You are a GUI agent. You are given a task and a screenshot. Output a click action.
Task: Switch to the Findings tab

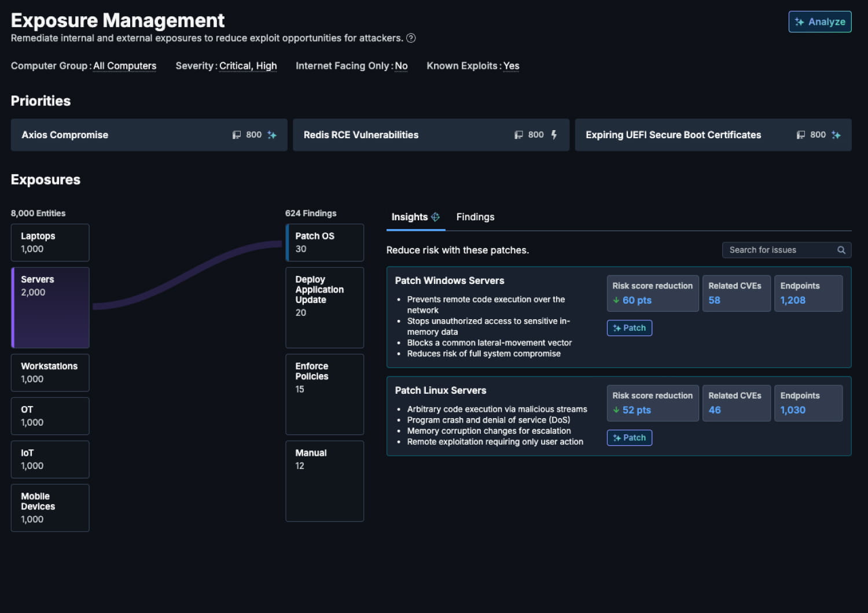[475, 217]
